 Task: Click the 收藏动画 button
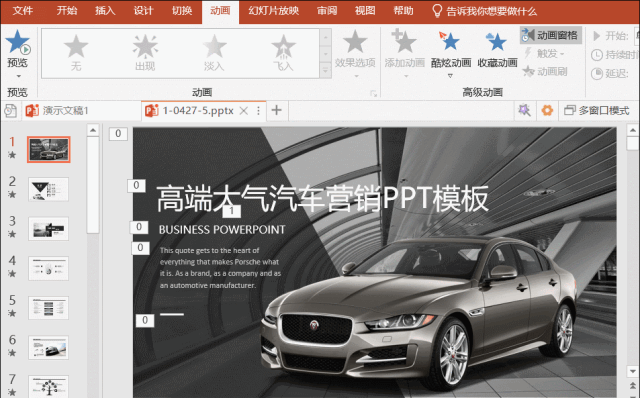497,51
